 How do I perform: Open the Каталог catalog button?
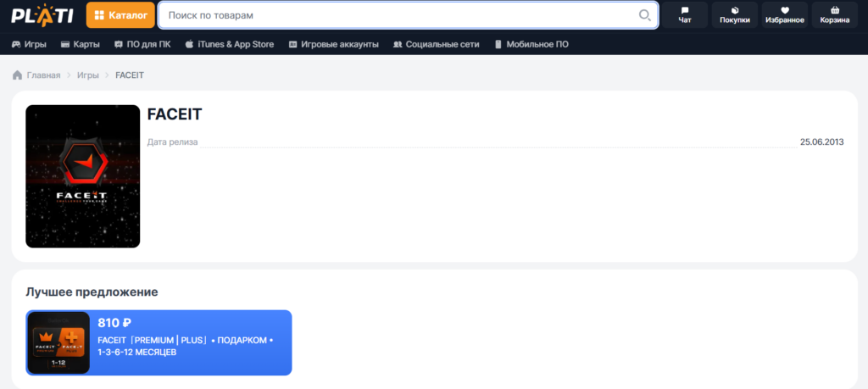click(120, 15)
